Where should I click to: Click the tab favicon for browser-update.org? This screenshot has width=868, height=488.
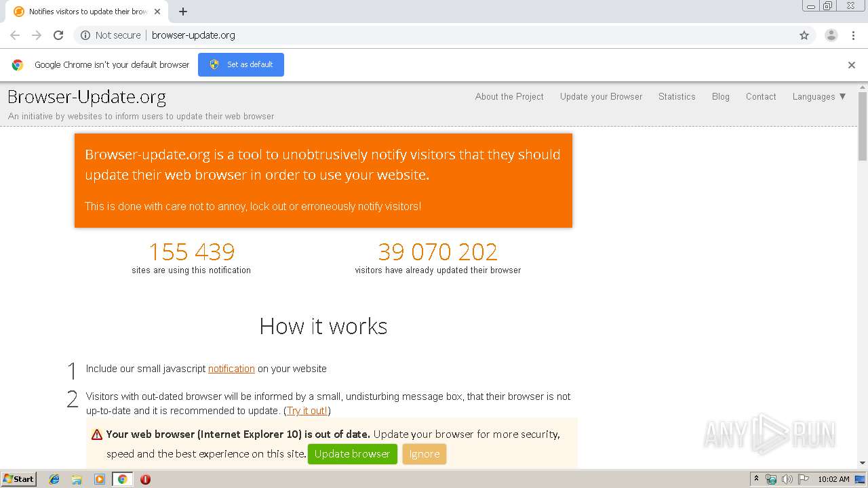19,12
